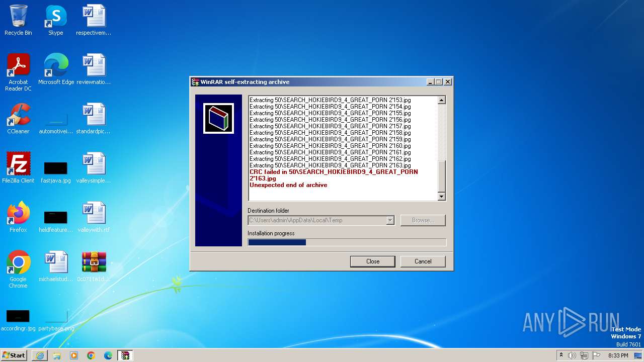Select the automotivei... desktop file

[x=56, y=121]
